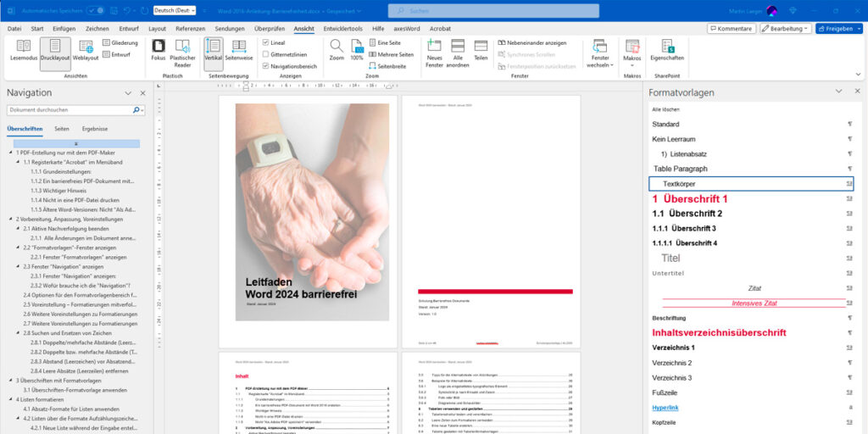This screenshot has width=868, height=434.
Task: Show Eine Seite at a time
Action: click(385, 42)
